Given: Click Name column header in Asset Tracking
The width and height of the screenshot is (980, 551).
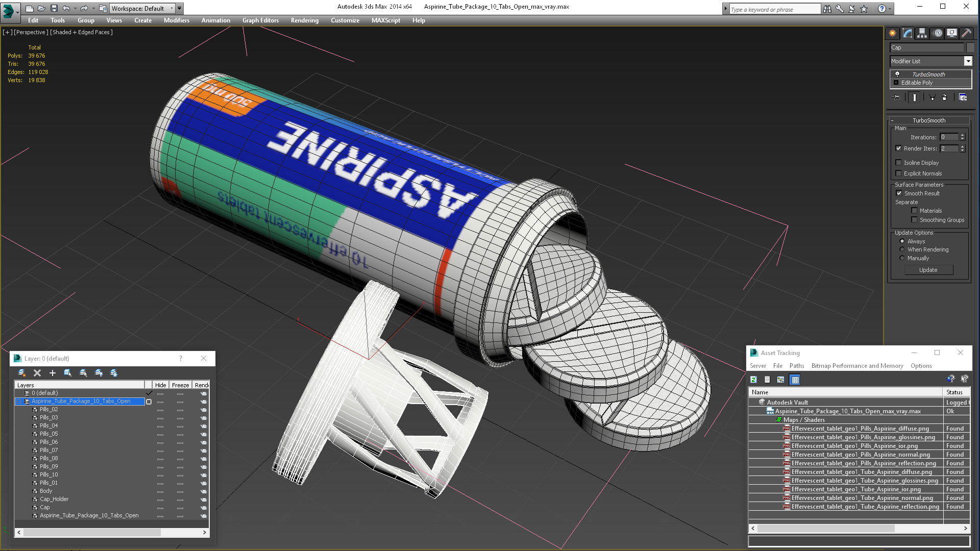Looking at the screenshot, I should click(845, 392).
